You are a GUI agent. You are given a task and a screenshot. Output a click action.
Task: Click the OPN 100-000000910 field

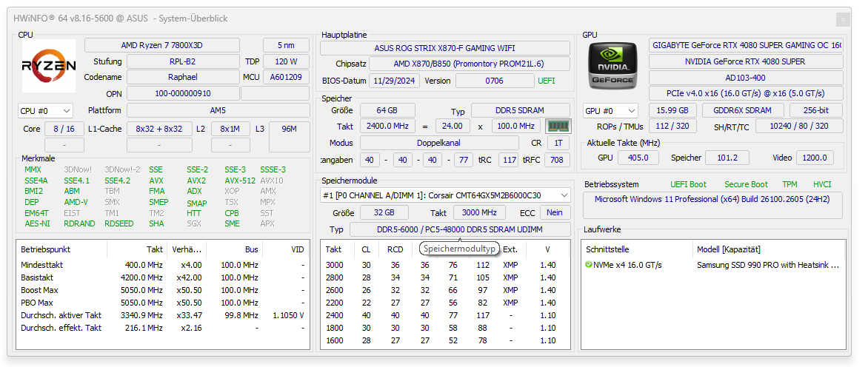[182, 93]
